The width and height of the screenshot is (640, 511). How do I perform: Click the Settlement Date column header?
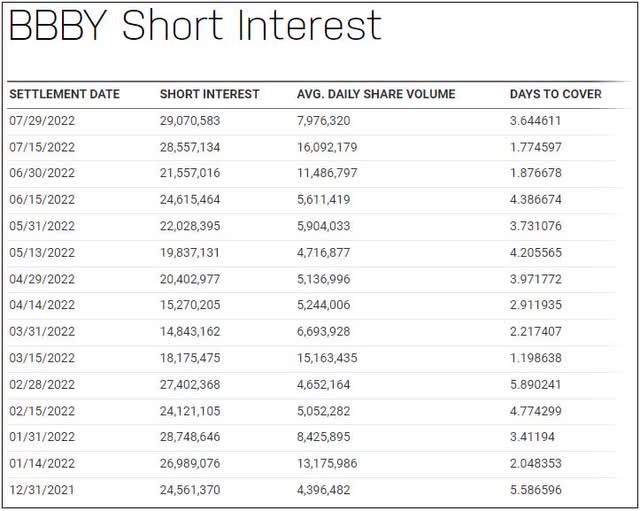65,94
